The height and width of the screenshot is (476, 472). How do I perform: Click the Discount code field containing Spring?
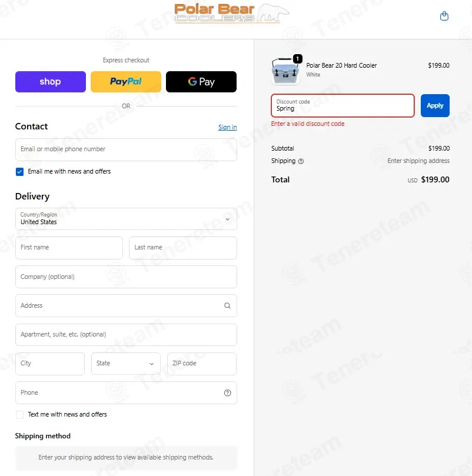point(343,106)
